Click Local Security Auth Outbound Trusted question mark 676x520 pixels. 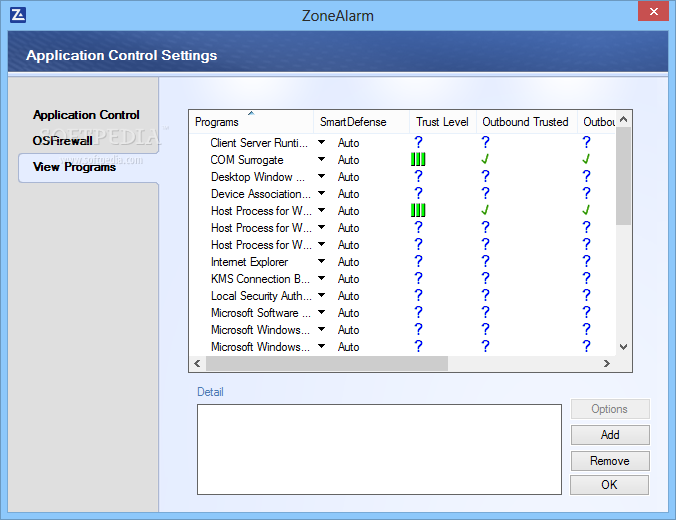[485, 295]
